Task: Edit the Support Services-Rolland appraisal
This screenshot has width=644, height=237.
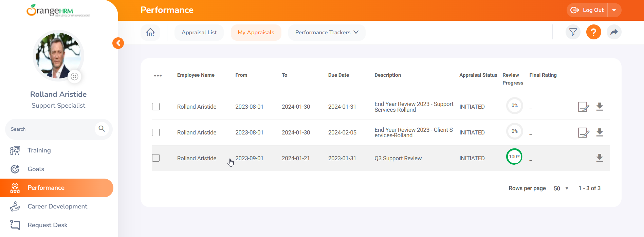Action: click(583, 107)
